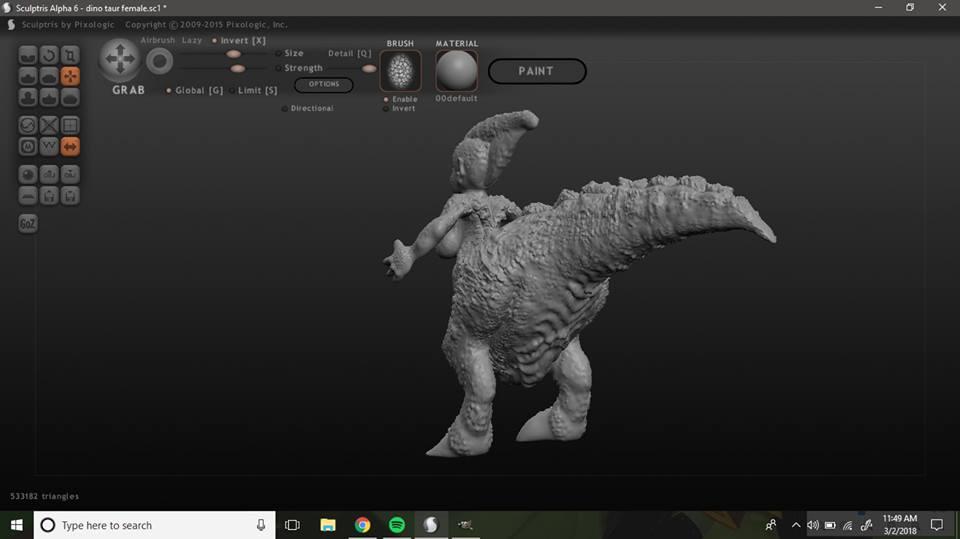Screen dimensions: 960x539
Task: Click the Subdivide all grid icon
Action: coord(70,126)
